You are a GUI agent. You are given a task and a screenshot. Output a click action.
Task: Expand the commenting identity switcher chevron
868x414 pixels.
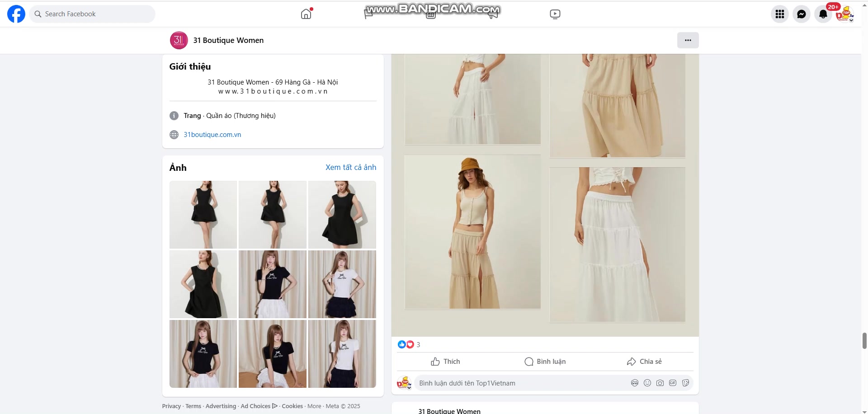coord(410,387)
